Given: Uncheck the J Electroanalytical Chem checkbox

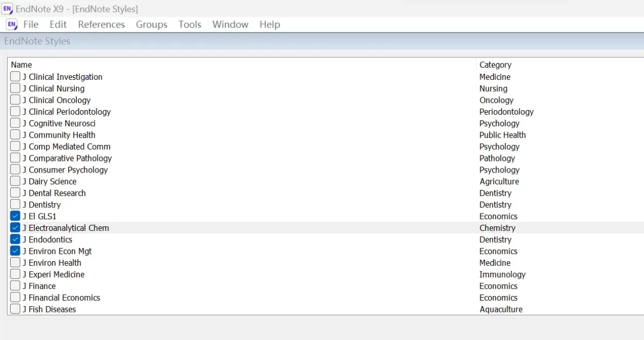Looking at the screenshot, I should point(15,227).
